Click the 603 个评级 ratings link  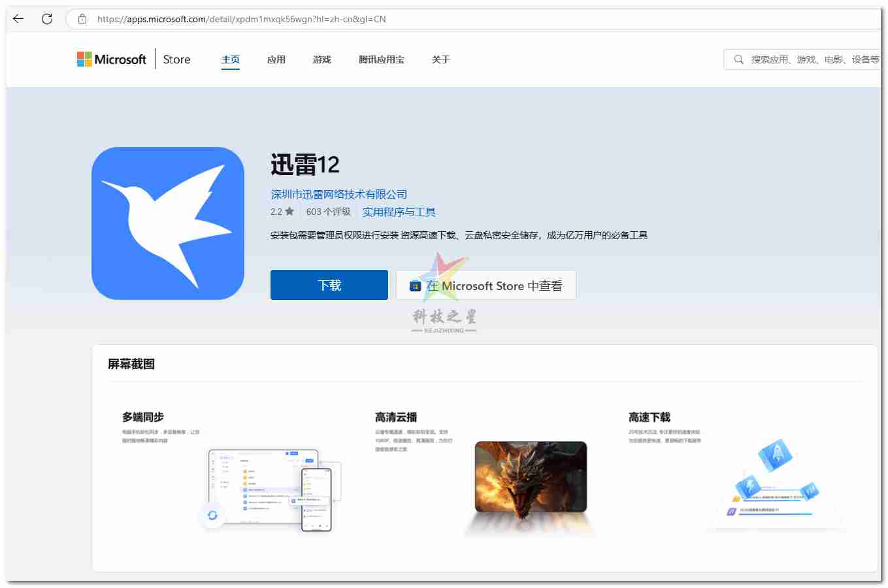pos(327,212)
